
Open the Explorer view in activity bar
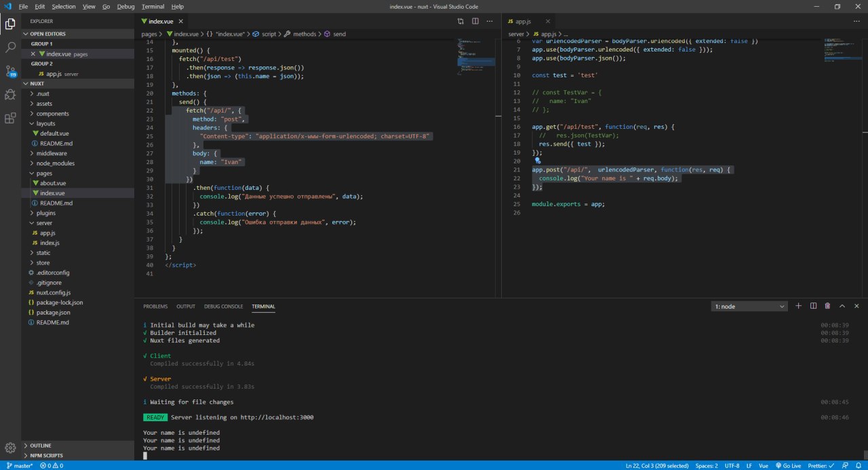pos(10,24)
